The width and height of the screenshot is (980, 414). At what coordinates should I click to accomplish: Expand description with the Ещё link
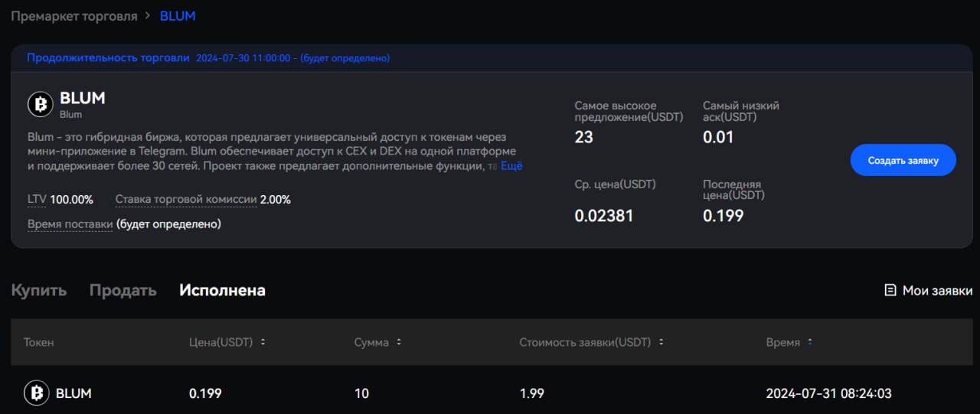click(x=511, y=165)
